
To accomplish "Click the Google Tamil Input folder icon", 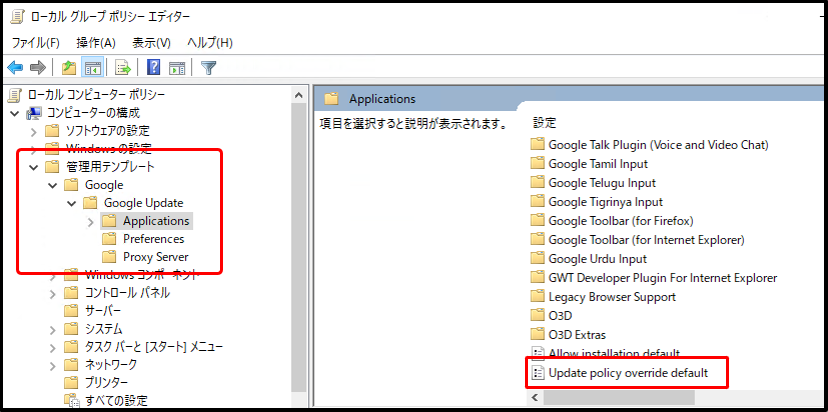I will [x=538, y=163].
